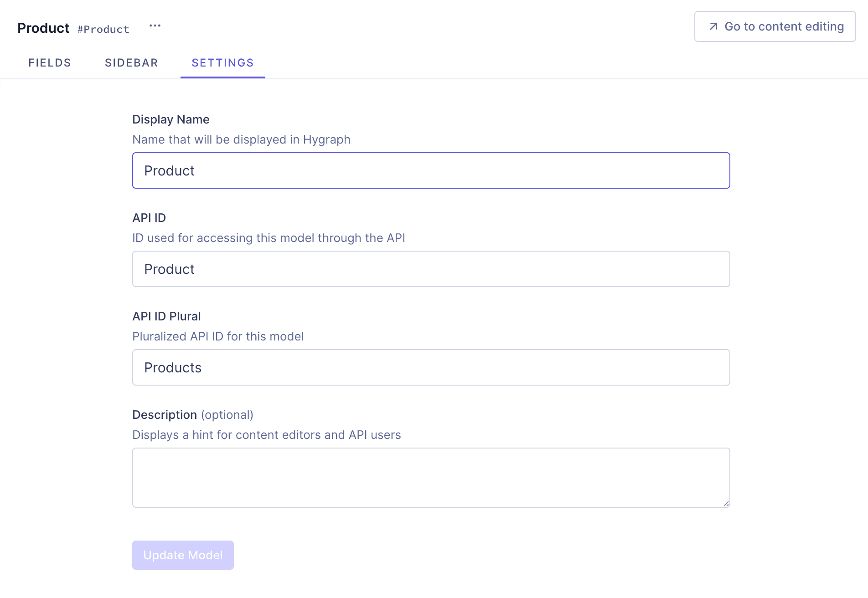868x598 pixels.
Task: Switch to the Fields tab
Action: click(50, 63)
